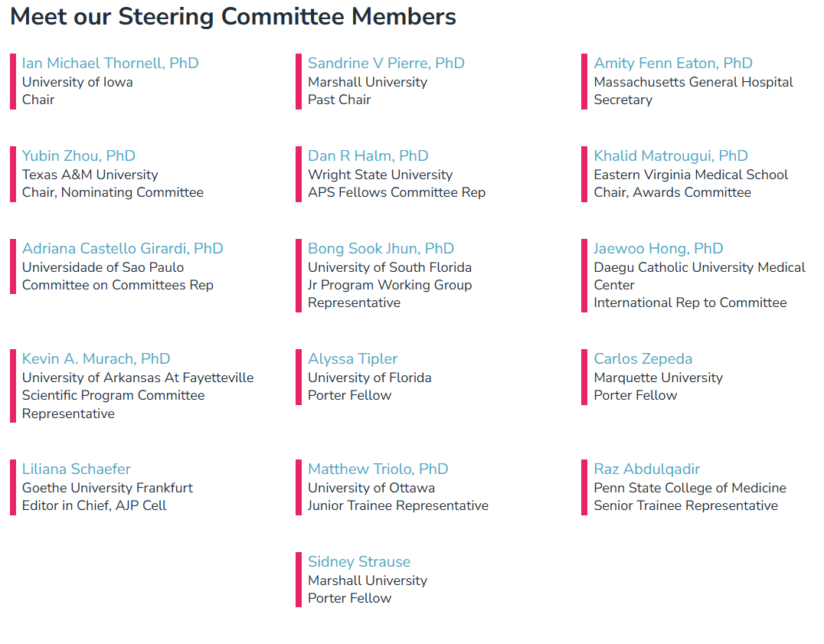Open Amity Fenn Eaton, PhD profile

673,64
